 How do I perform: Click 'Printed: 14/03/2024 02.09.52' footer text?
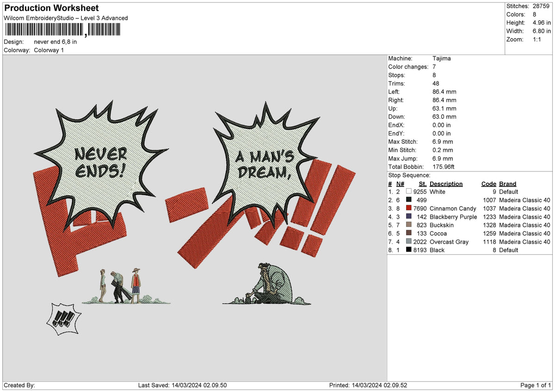click(x=368, y=386)
